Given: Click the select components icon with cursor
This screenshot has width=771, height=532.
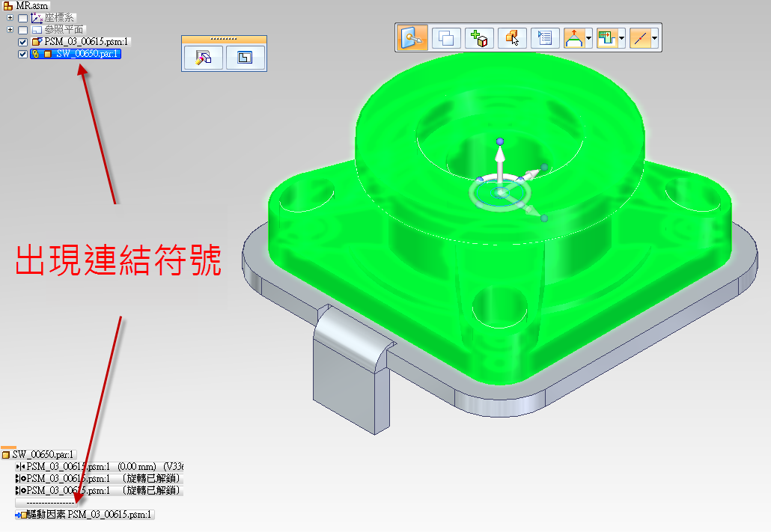Looking at the screenshot, I should point(513,38).
